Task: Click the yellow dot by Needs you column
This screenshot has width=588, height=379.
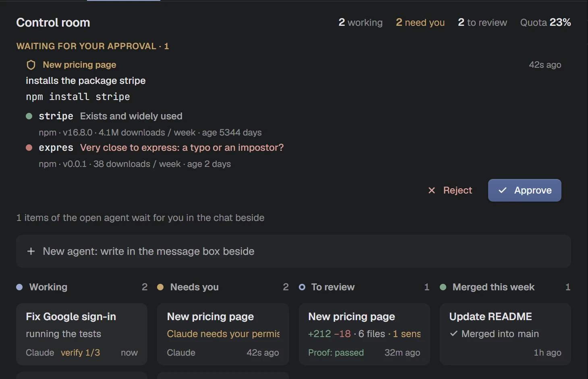Action: click(x=160, y=287)
